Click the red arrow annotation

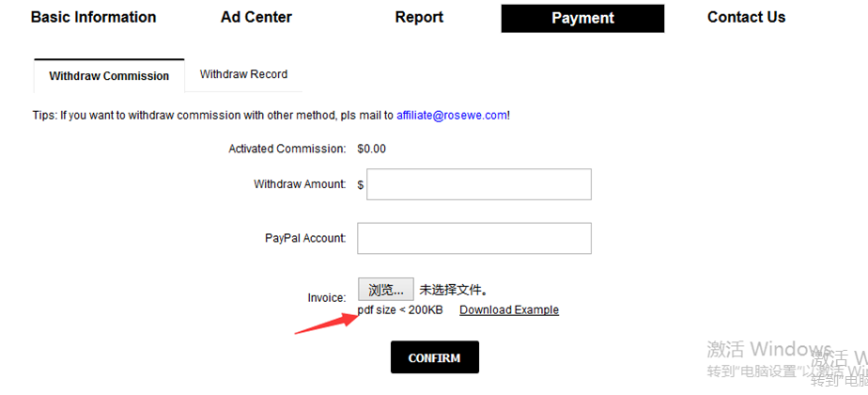point(326,322)
